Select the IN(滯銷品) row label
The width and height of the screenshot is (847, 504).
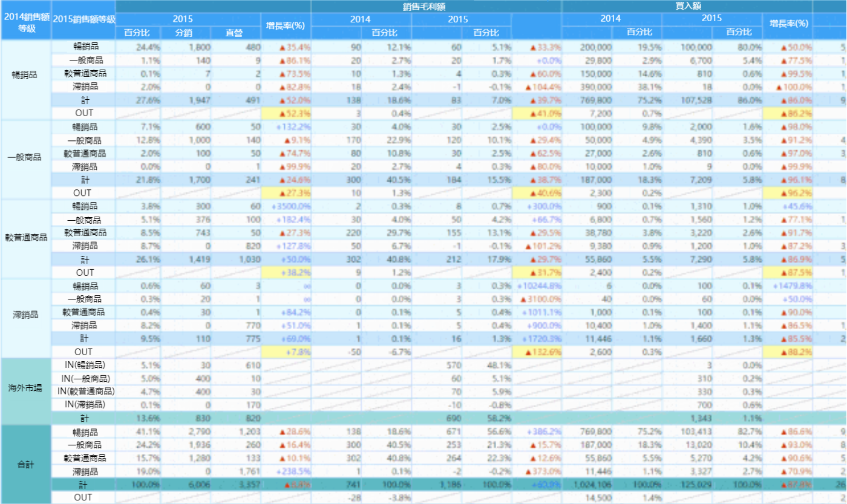(83, 404)
